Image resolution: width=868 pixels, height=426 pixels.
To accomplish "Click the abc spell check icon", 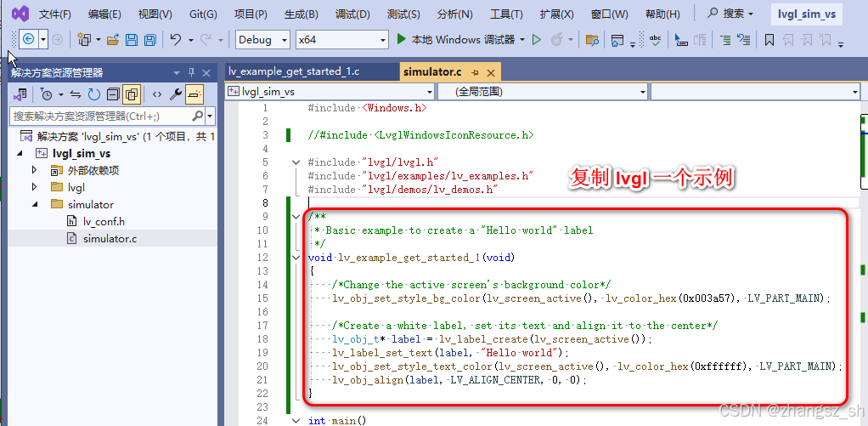I will pos(656,39).
